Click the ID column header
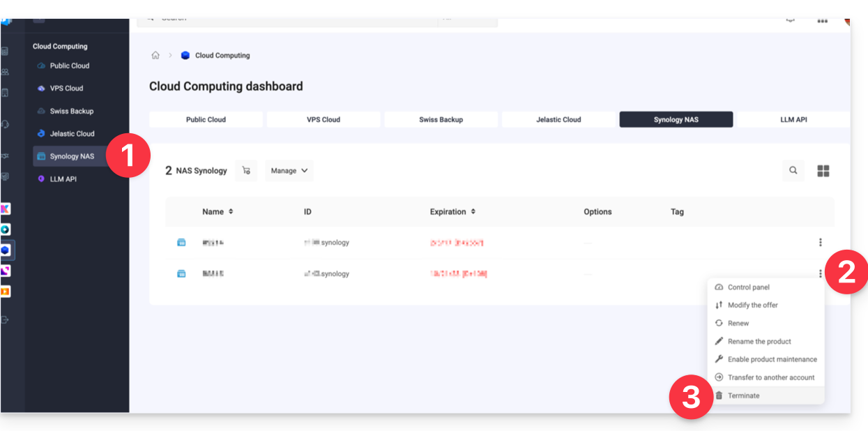The width and height of the screenshot is (868, 431). 307,212
